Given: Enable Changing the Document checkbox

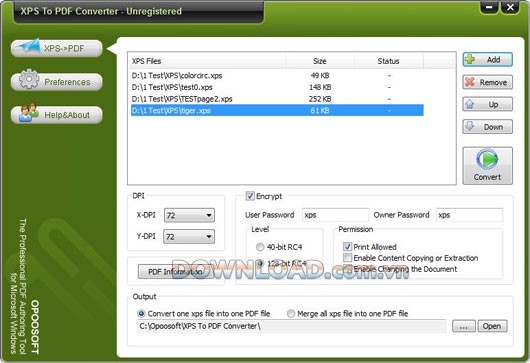Looking at the screenshot, I should [x=347, y=269].
